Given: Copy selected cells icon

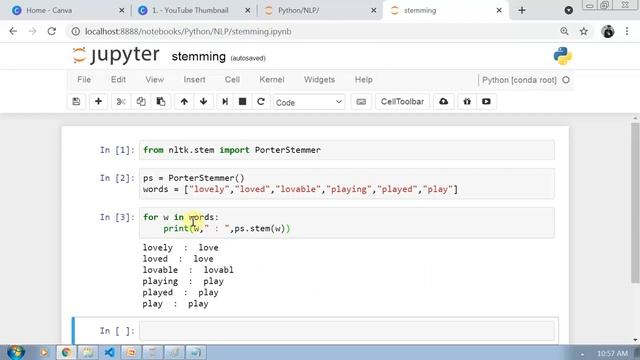Looking at the screenshot, I should [141, 102].
